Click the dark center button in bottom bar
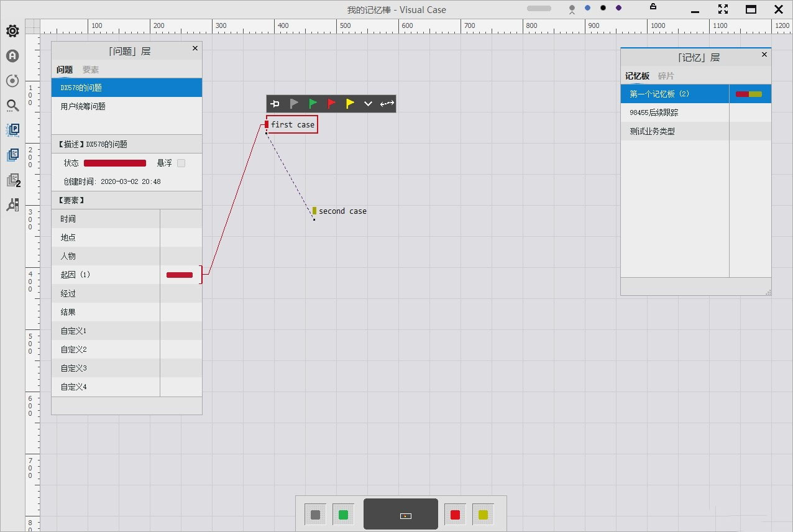 point(401,514)
